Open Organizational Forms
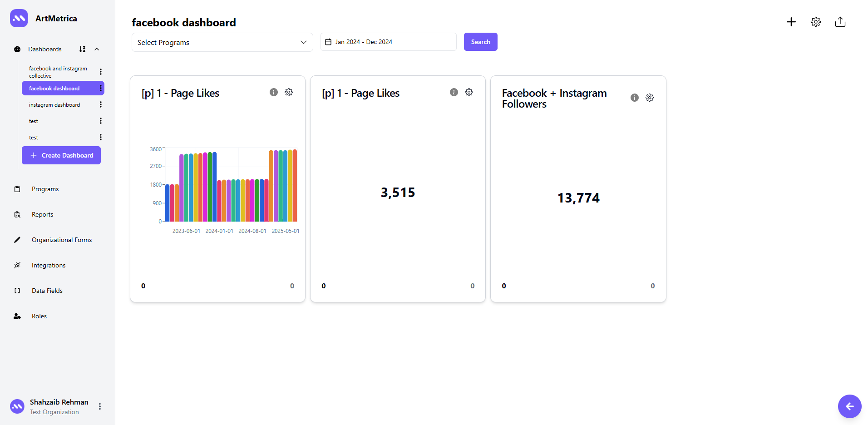The width and height of the screenshot is (868, 425). [62, 240]
